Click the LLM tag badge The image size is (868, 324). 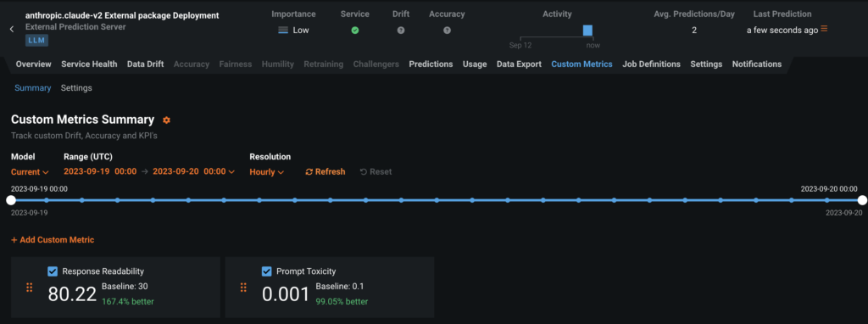pos(37,40)
